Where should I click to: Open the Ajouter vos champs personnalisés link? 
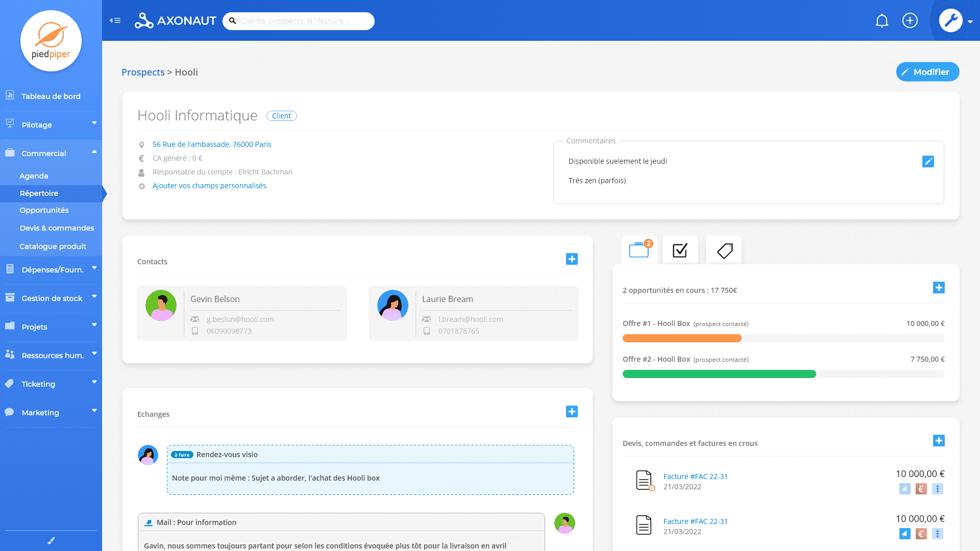tap(209, 186)
